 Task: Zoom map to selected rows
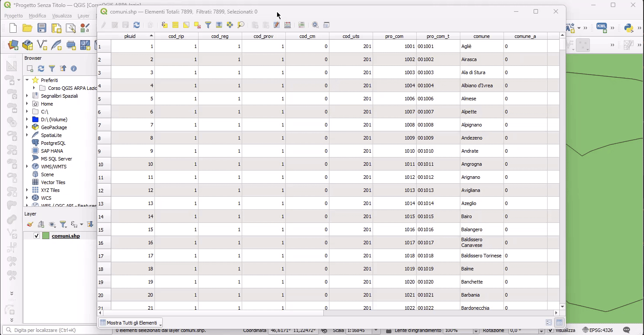click(241, 25)
